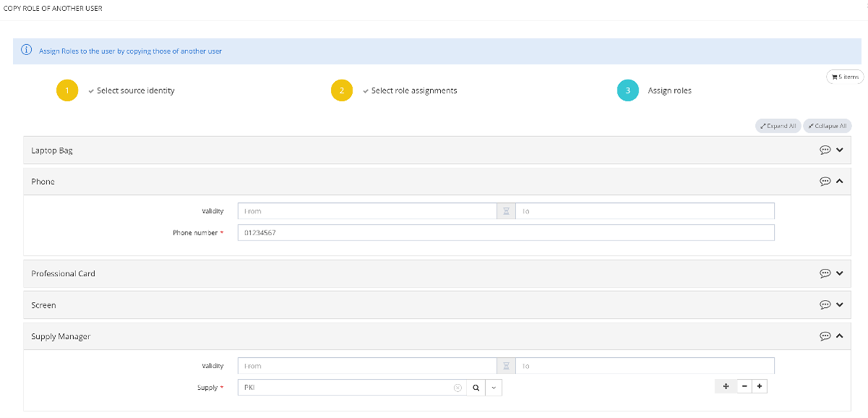Click the plus button beside Supply
The width and height of the screenshot is (868, 418).
click(759, 386)
